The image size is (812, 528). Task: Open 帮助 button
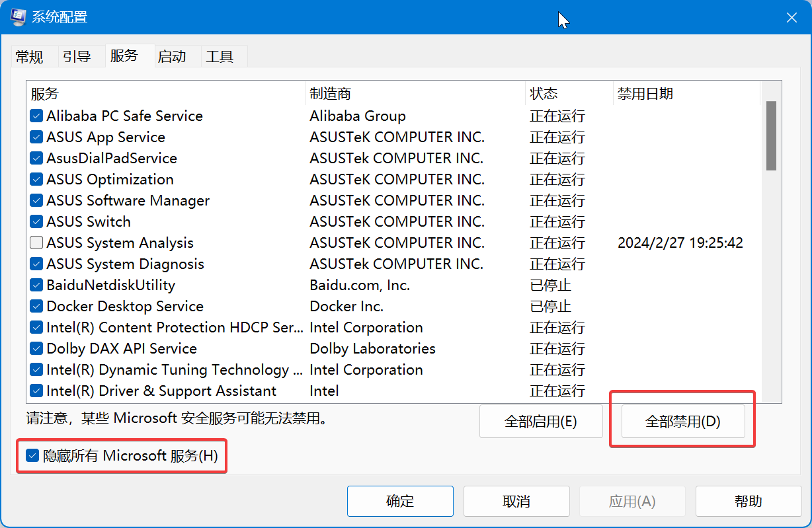tap(749, 502)
